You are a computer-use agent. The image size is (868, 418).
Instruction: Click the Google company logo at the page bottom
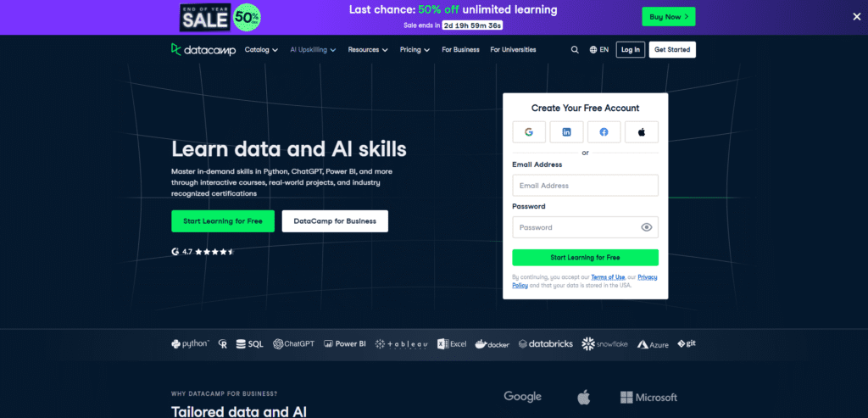pos(522,397)
